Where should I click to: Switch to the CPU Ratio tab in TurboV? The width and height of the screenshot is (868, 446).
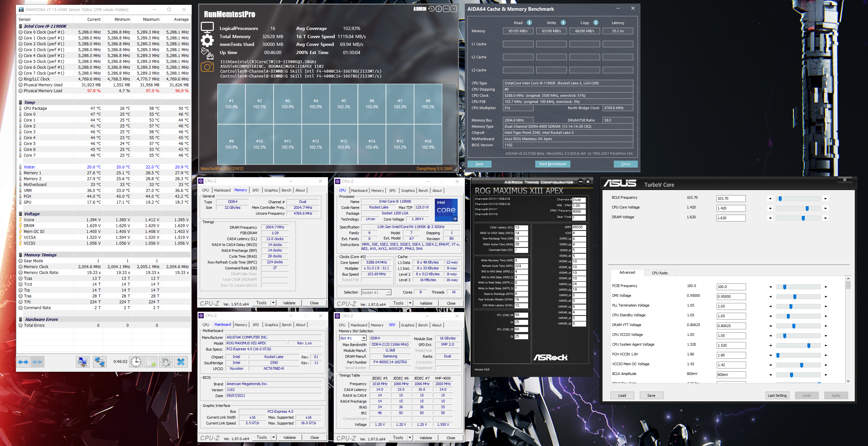point(659,273)
